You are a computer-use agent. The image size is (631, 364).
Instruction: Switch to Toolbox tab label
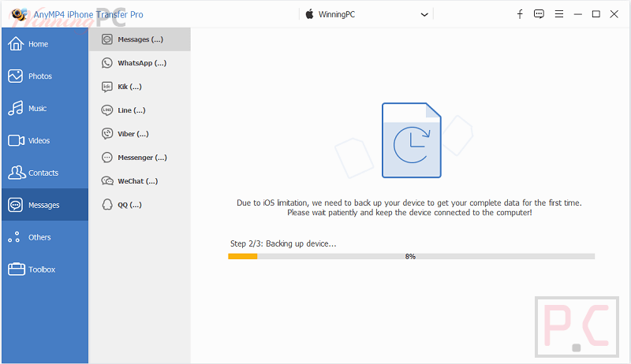click(42, 269)
